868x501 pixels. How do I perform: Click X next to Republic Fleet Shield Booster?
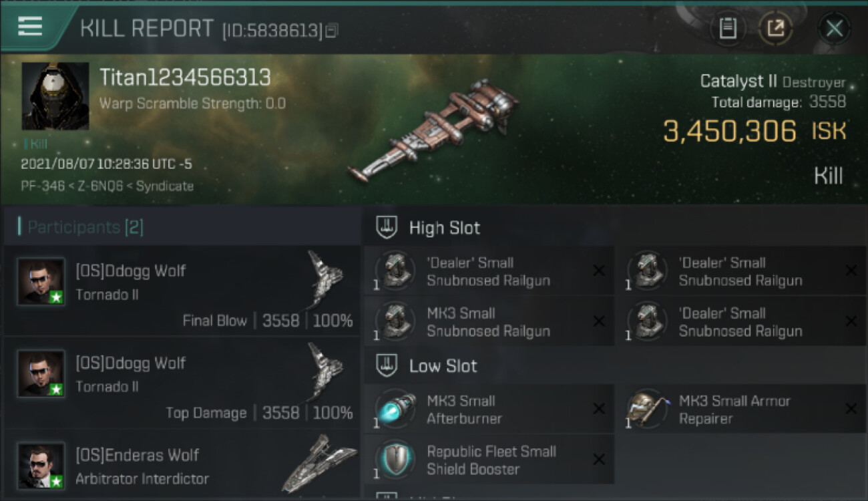[599, 460]
